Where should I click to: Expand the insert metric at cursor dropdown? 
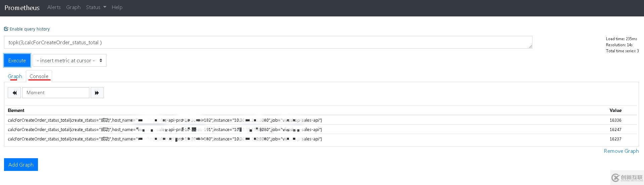(69, 61)
